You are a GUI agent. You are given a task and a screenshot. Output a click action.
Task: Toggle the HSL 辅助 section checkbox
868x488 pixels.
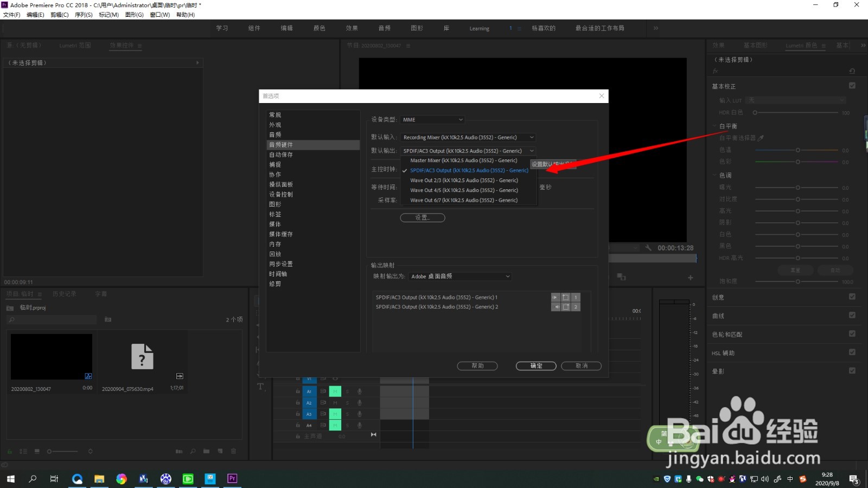tap(852, 352)
